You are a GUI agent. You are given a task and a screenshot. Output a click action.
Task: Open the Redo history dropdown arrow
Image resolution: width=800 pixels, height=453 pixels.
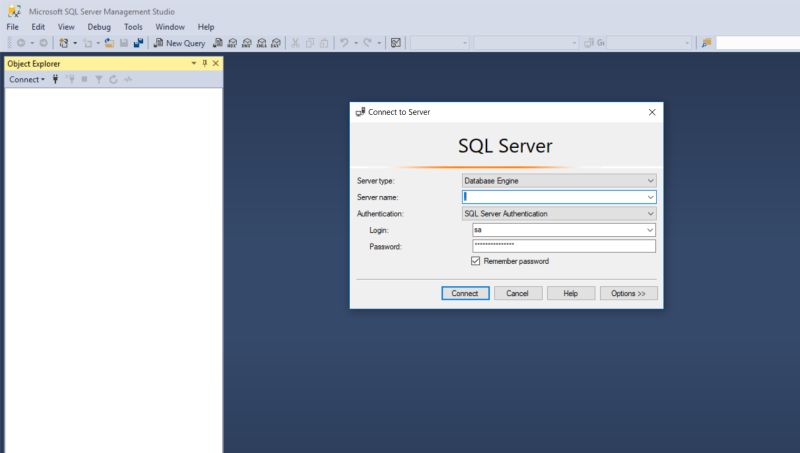[x=379, y=43]
